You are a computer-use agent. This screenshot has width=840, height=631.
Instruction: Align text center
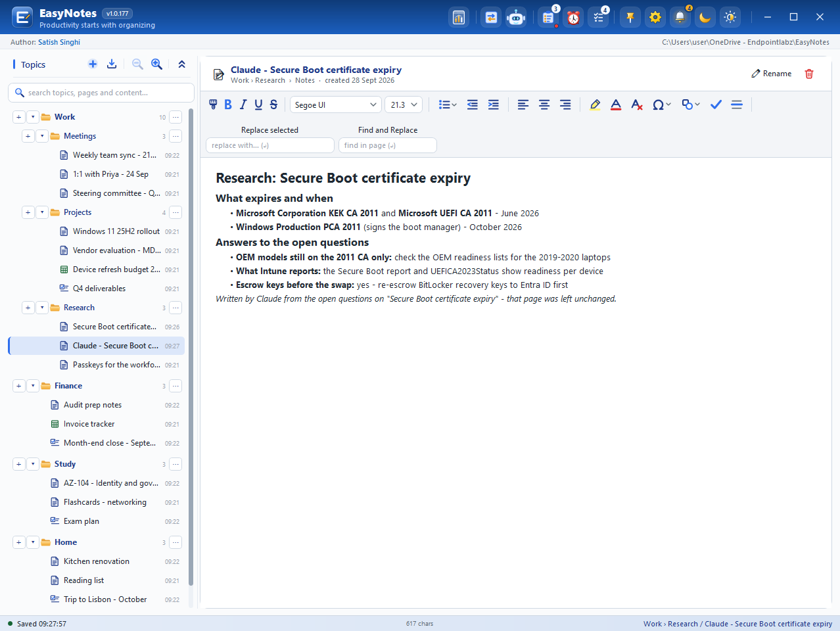(544, 105)
